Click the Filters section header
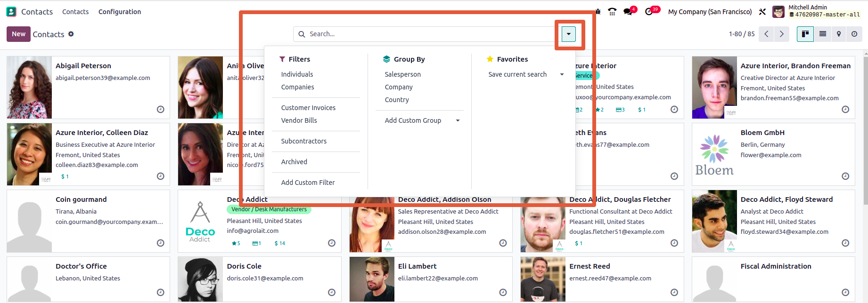 coord(295,59)
